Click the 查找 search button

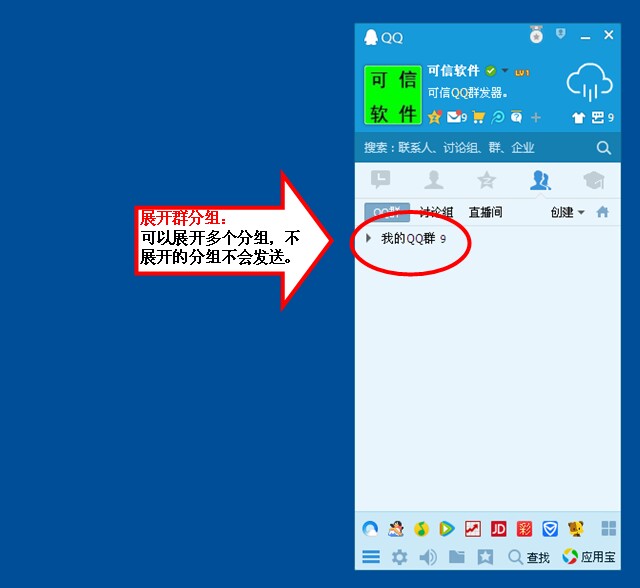tap(529, 557)
